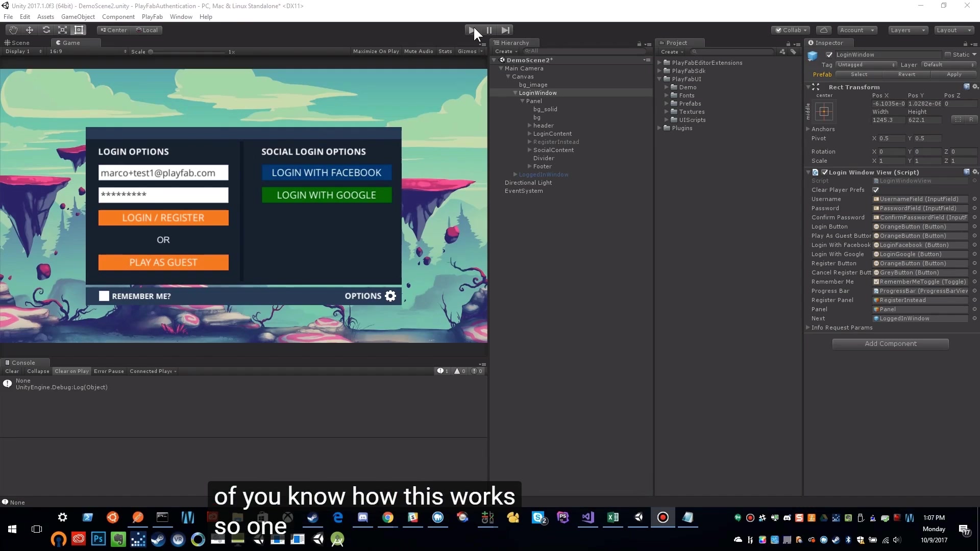Image resolution: width=980 pixels, height=551 pixels.
Task: Toggle the Clear Player Prefs checkbox
Action: click(876, 190)
